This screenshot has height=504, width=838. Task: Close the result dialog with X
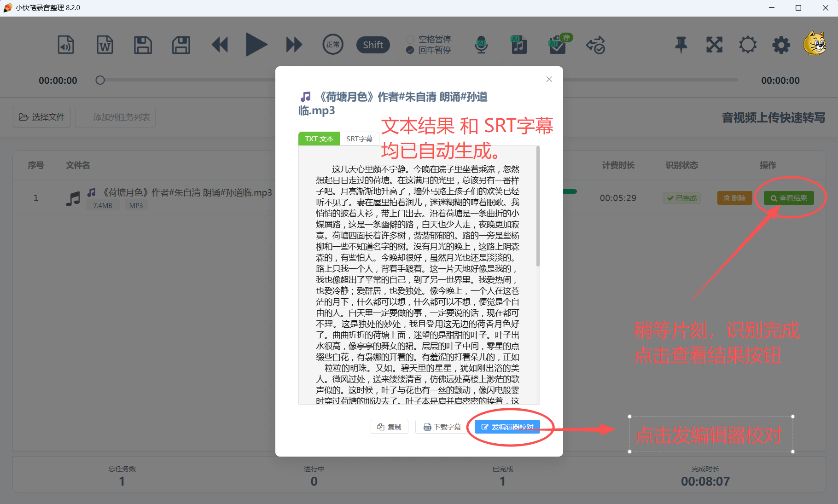pyautogui.click(x=549, y=79)
